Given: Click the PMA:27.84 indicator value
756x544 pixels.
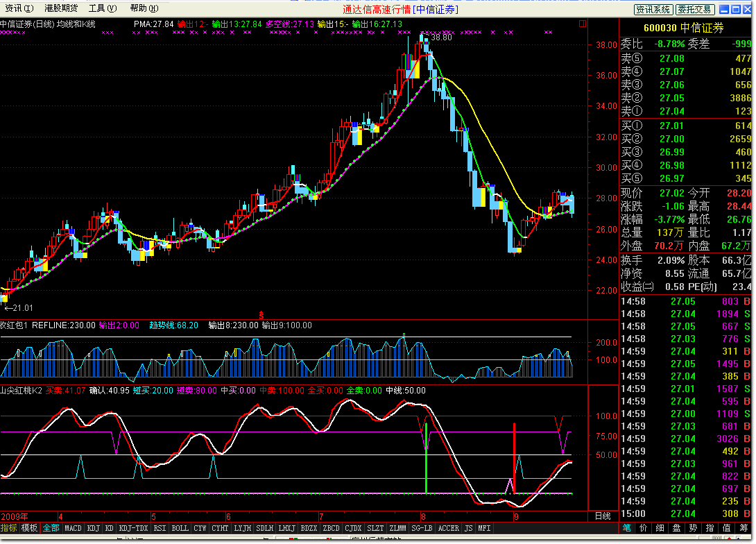Looking at the screenshot, I should pos(153,24).
